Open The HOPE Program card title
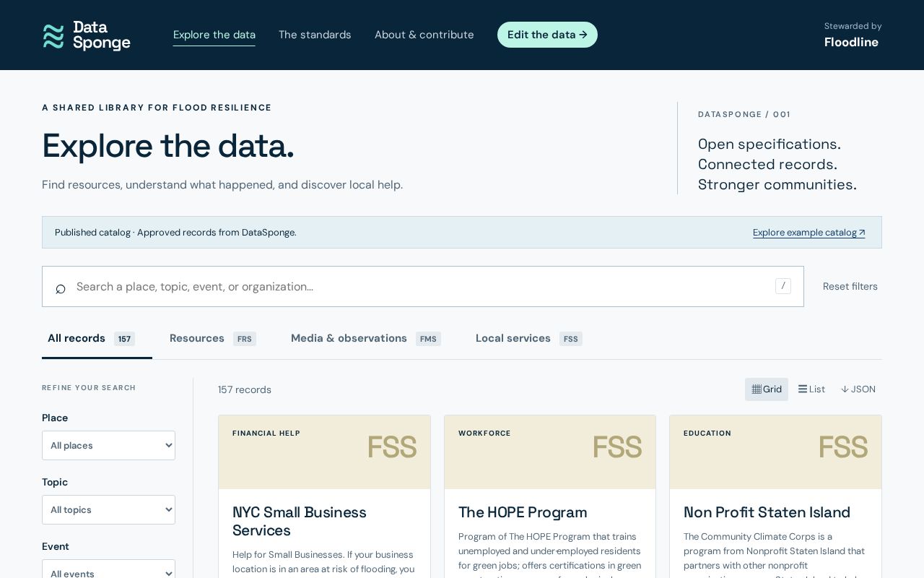This screenshot has height=578, width=924. (x=523, y=512)
